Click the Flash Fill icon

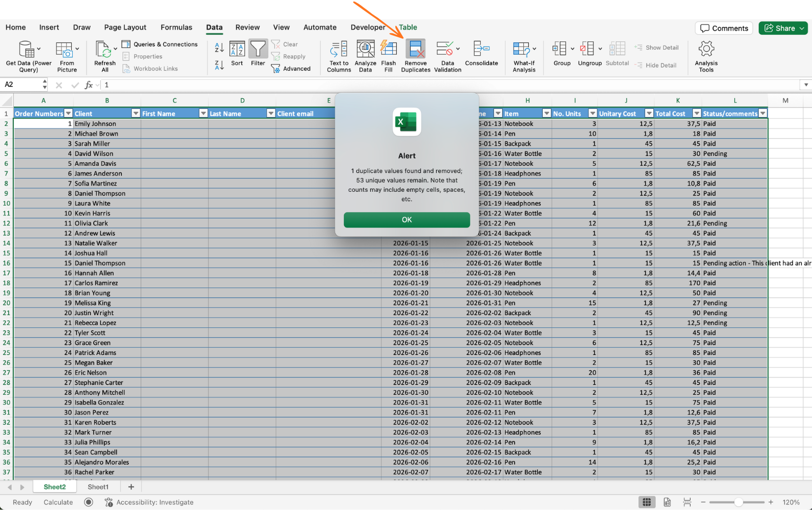click(388, 50)
